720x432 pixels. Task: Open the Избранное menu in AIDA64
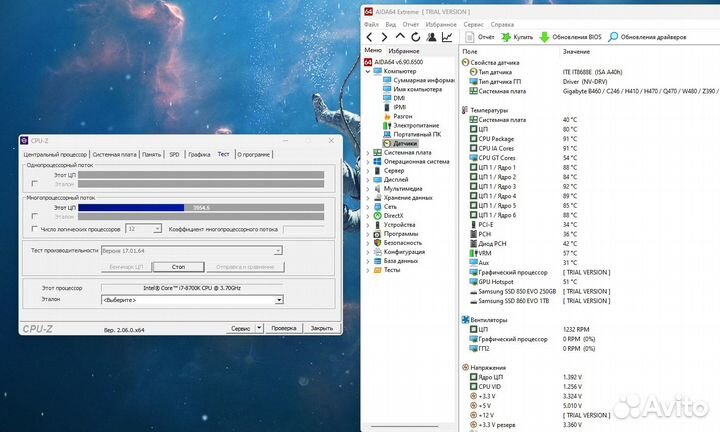click(x=441, y=24)
